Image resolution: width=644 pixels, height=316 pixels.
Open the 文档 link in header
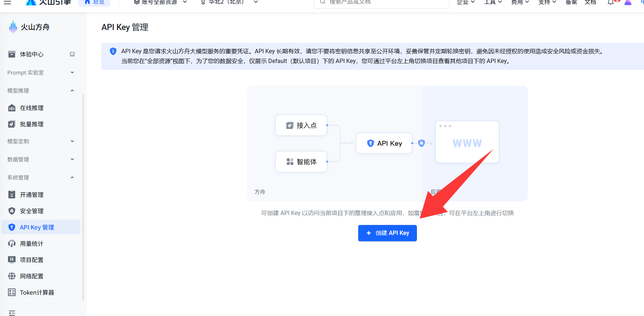tap(590, 2)
